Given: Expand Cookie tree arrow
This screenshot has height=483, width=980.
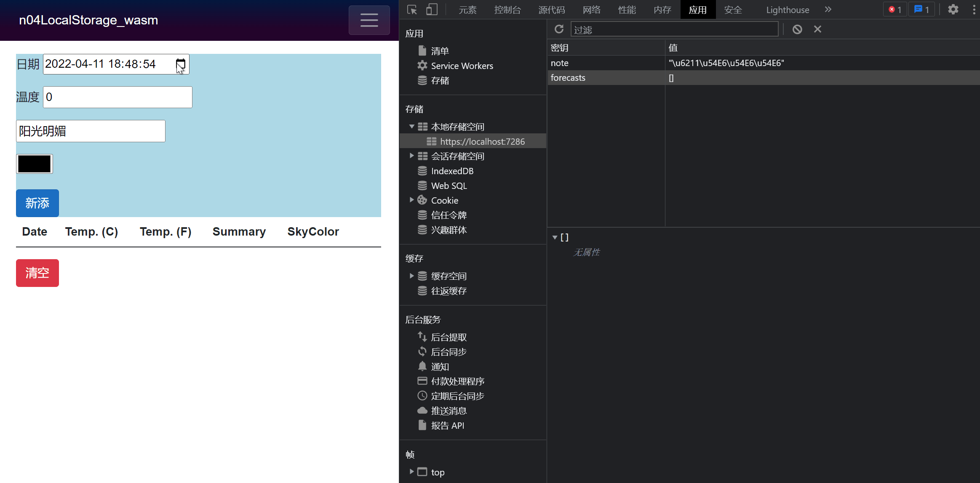Looking at the screenshot, I should [412, 200].
